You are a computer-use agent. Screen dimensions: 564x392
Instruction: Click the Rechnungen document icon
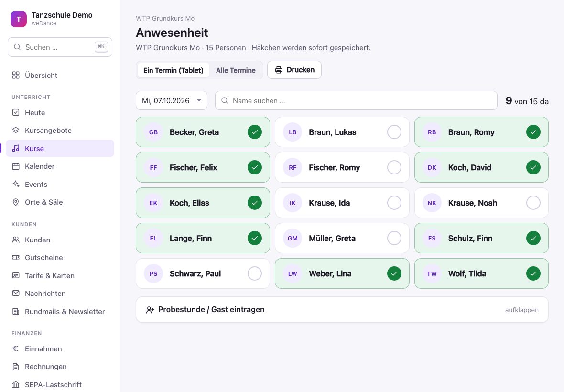16,367
